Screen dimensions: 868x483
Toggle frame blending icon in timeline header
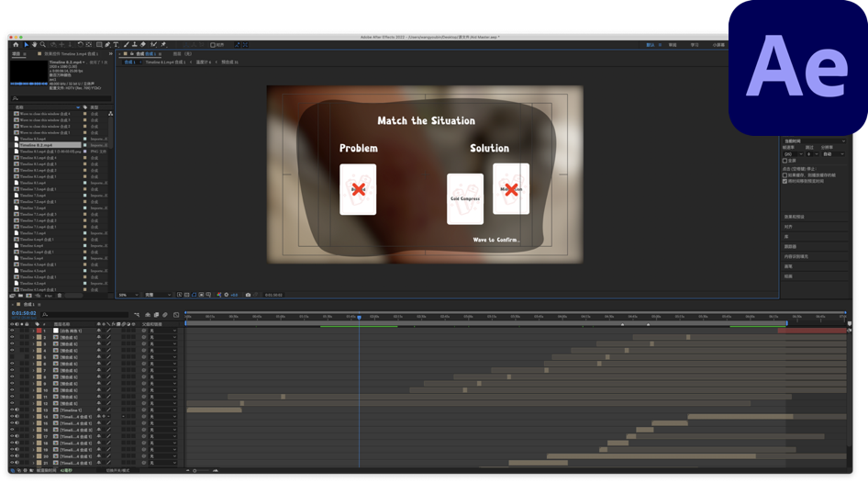click(156, 315)
